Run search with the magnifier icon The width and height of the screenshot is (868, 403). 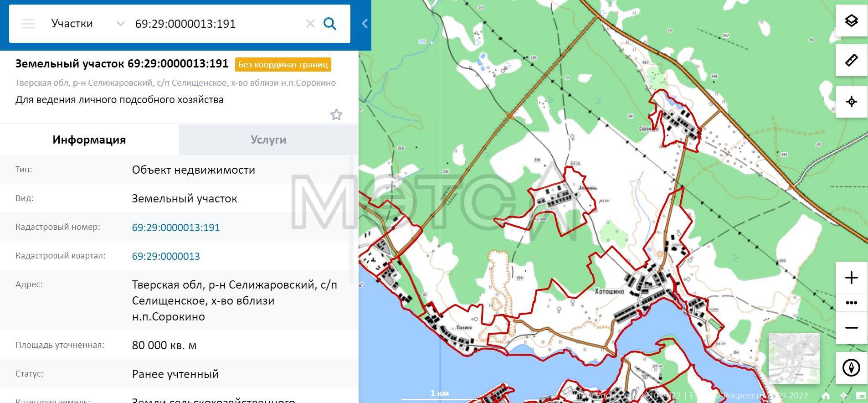(330, 24)
